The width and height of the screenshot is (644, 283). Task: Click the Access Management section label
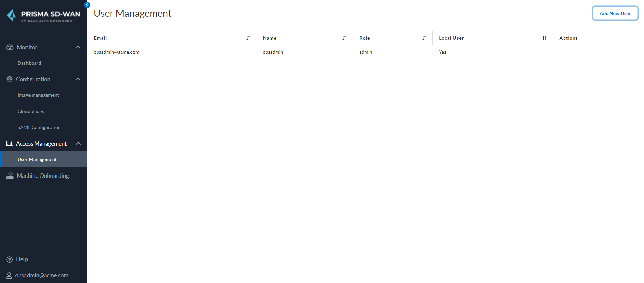[x=42, y=144]
